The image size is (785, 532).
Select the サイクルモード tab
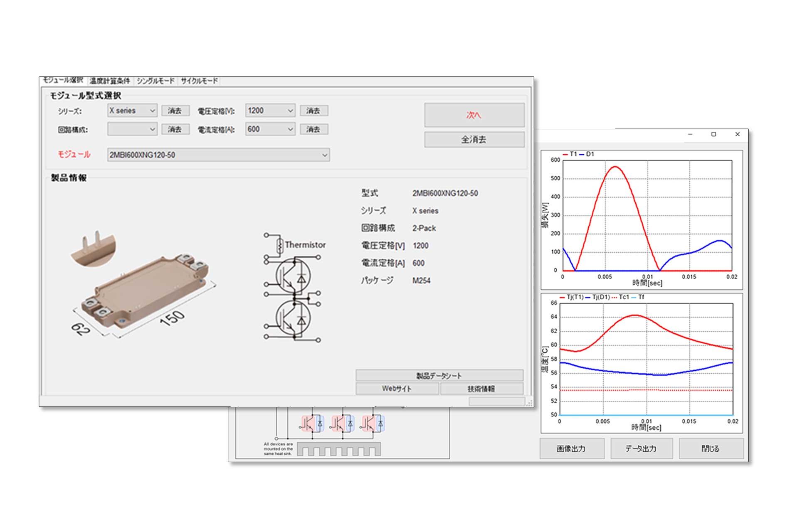199,81
